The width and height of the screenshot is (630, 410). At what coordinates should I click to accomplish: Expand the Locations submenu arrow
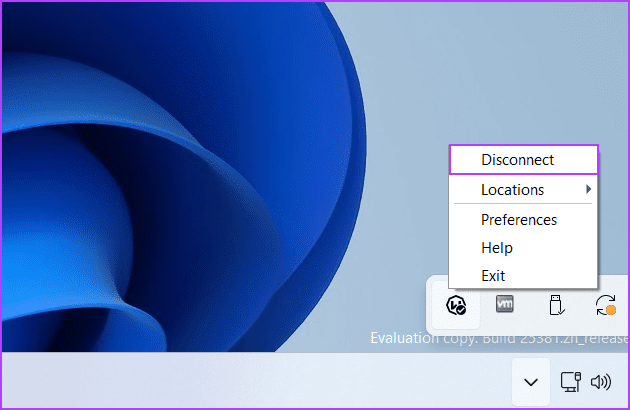click(588, 189)
